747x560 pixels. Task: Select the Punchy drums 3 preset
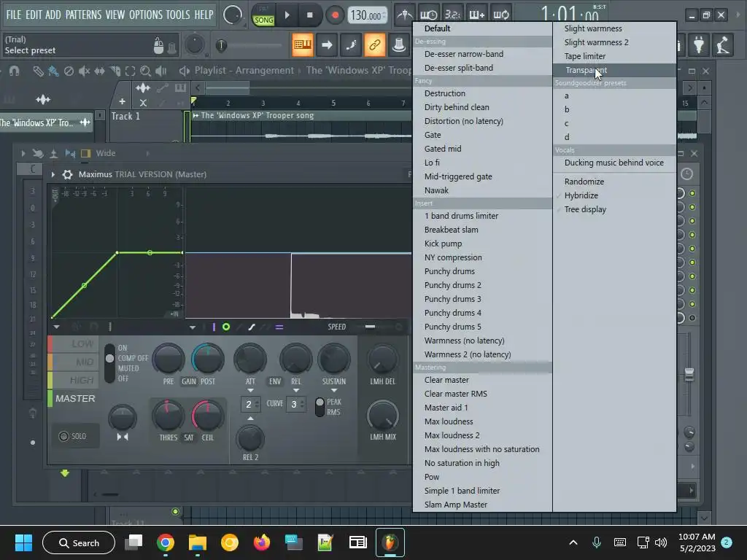pos(483,299)
